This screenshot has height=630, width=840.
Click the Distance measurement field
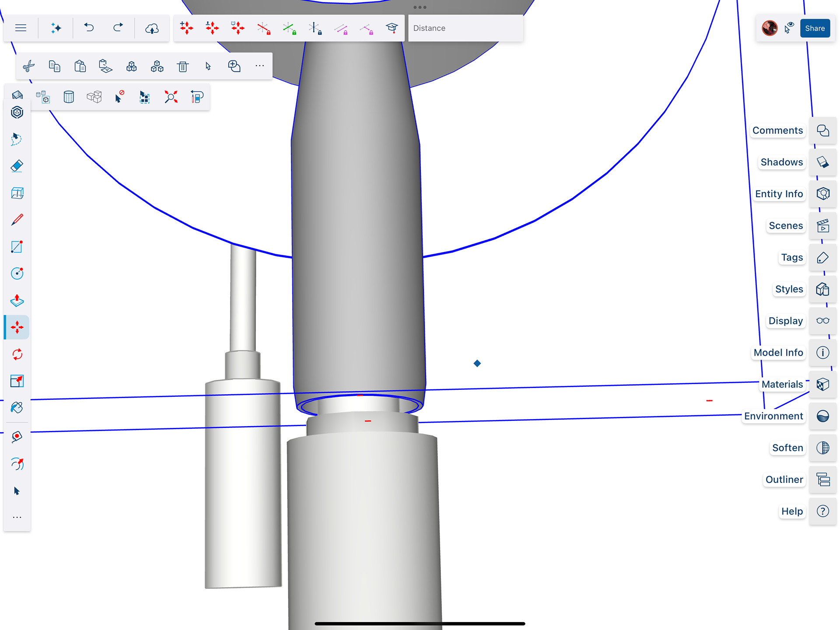(465, 28)
